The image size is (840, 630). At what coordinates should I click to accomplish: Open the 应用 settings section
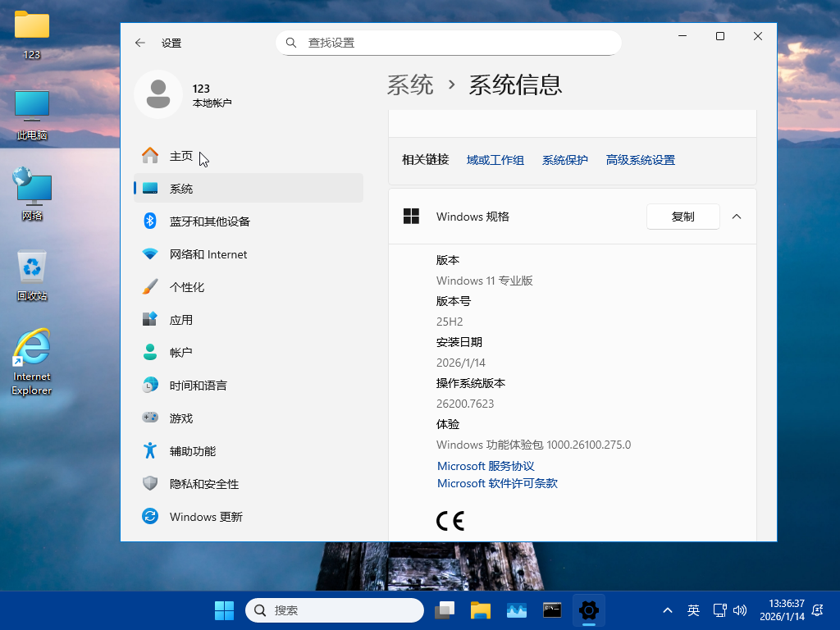180,320
